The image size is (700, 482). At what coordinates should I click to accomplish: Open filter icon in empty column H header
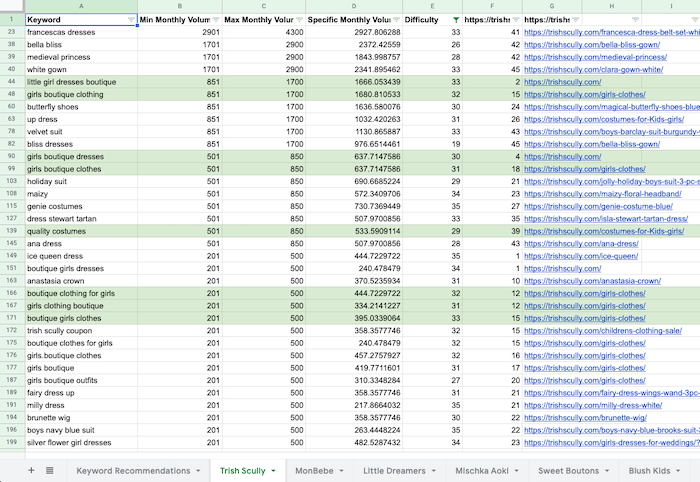tap(635, 20)
